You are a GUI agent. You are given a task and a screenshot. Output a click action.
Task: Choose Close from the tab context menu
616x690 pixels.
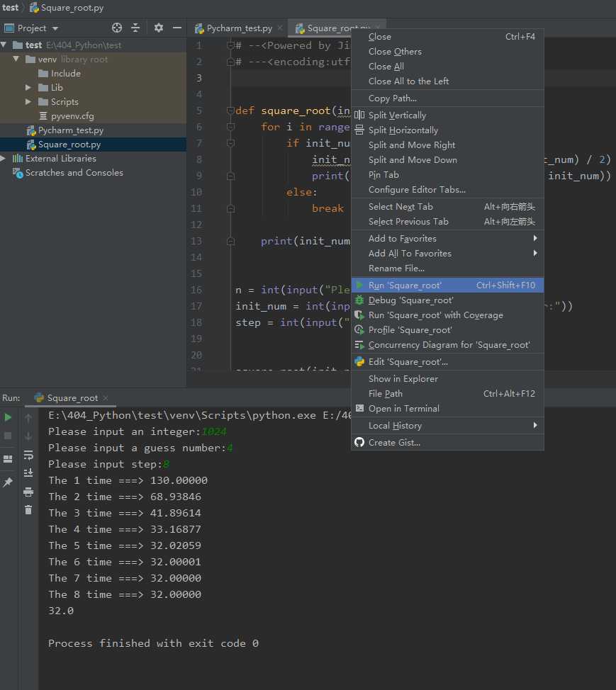pos(447,37)
